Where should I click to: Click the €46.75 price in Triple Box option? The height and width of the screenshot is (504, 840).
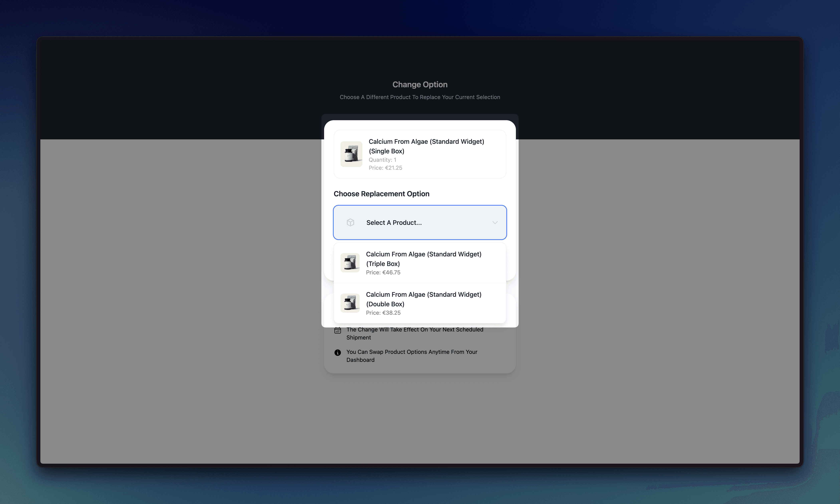tap(383, 272)
